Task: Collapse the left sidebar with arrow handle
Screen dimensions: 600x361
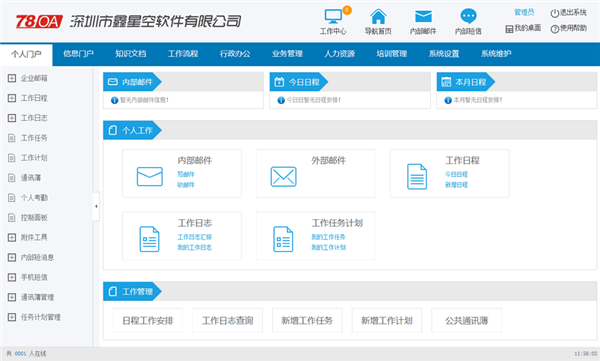Action: [x=96, y=206]
